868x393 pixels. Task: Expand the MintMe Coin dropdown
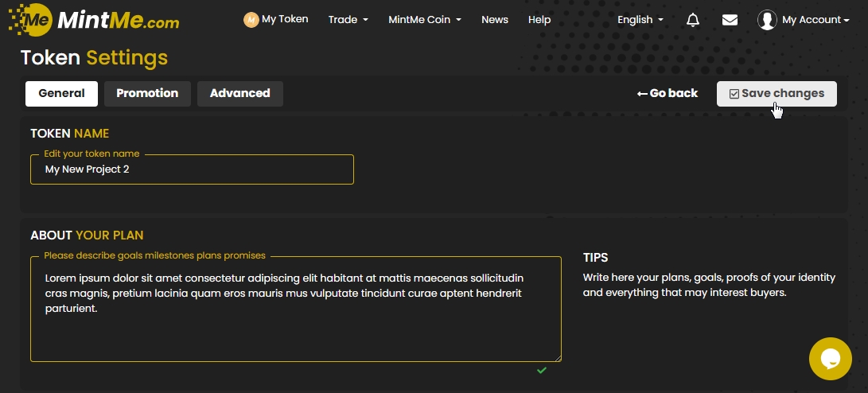coord(424,20)
